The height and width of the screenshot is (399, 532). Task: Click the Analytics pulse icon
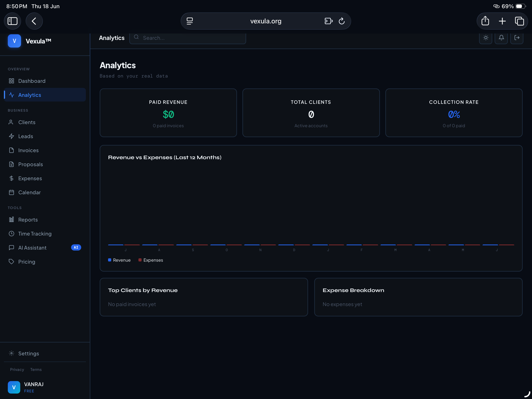[x=11, y=95]
